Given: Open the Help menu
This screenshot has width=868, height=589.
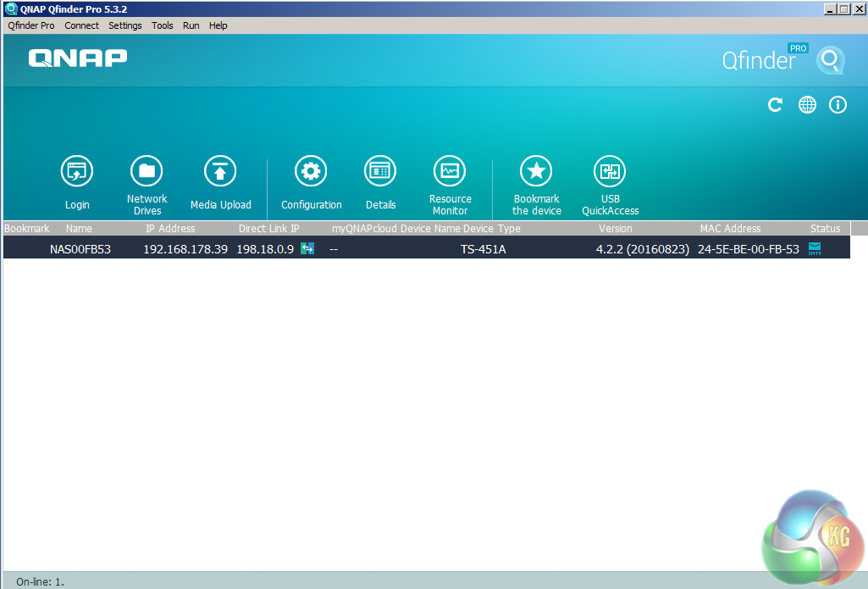Looking at the screenshot, I should coord(218,25).
